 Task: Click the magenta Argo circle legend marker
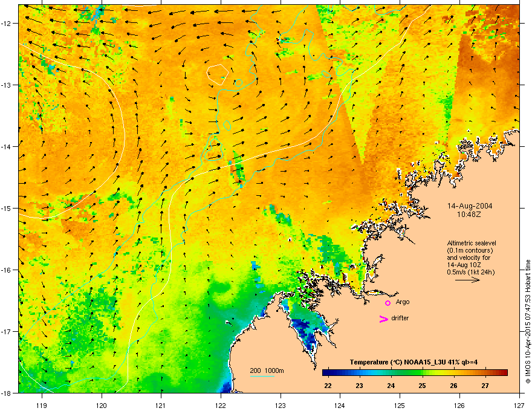point(388,303)
